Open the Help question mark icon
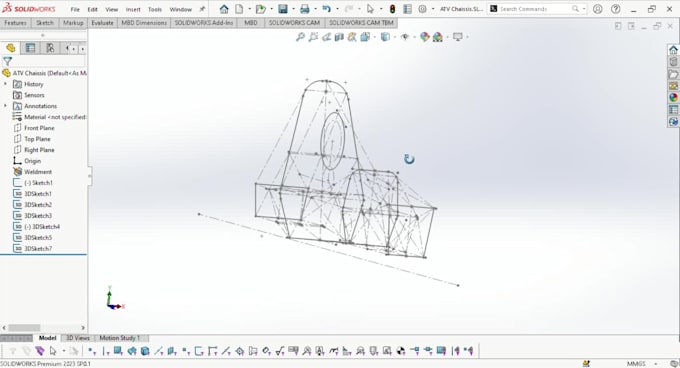This screenshot has width=680, height=368. point(615,9)
